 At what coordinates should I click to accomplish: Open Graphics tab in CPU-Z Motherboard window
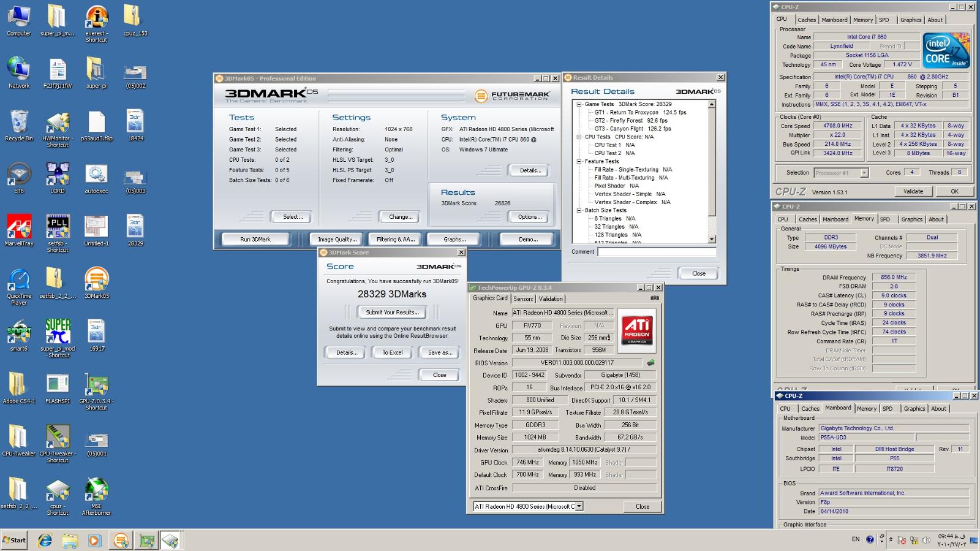tap(914, 409)
